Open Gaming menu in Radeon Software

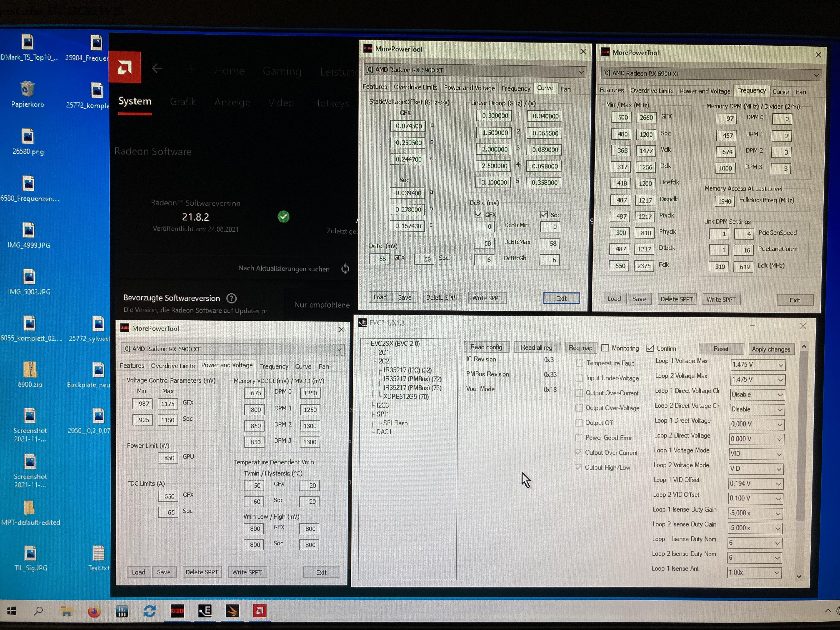point(282,71)
